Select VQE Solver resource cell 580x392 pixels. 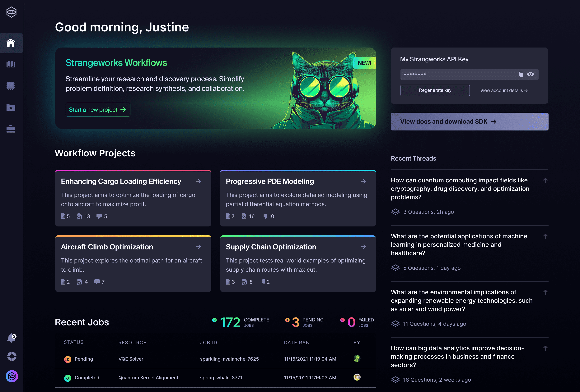coord(131,359)
